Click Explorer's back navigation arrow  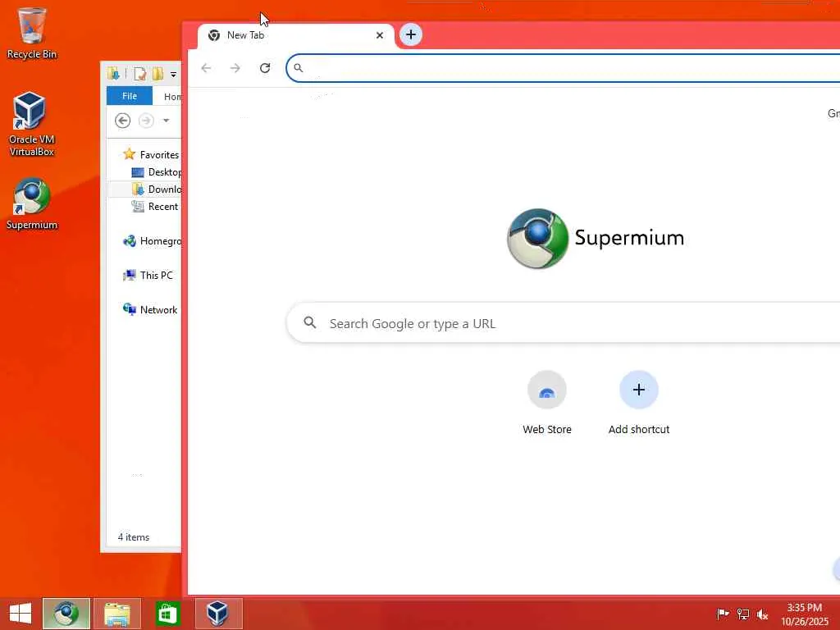(123, 121)
